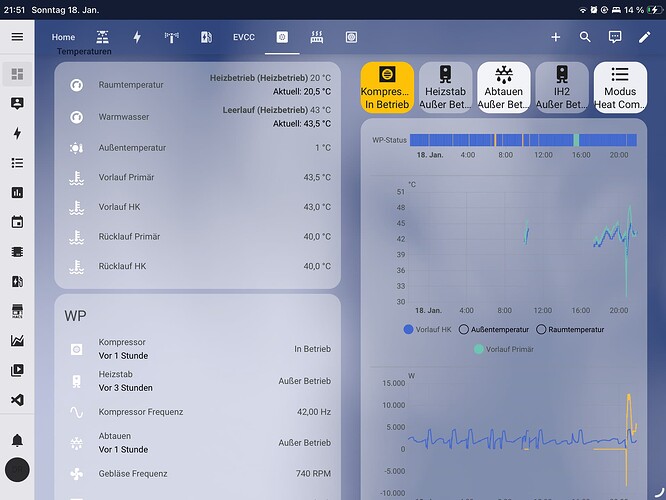Open search with magnifier icon
This screenshot has height=500, width=666.
(585, 37)
